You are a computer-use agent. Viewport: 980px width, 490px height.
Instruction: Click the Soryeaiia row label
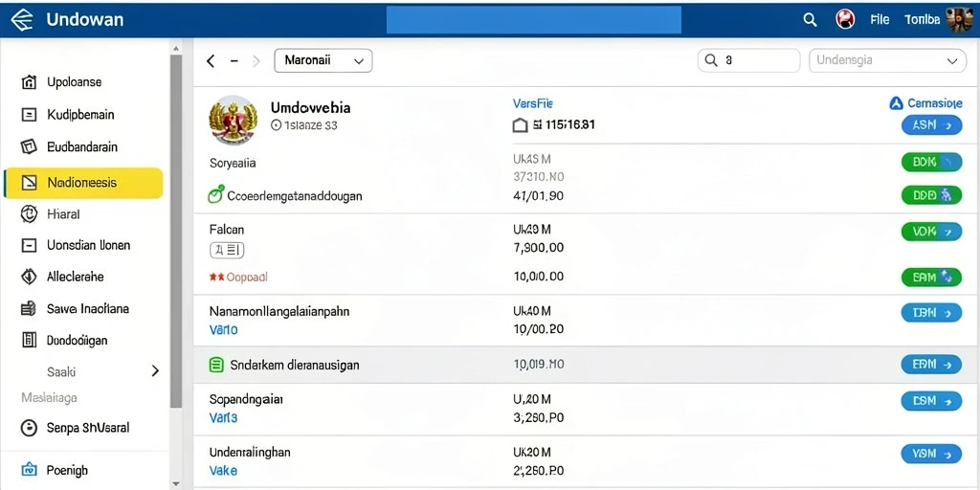click(x=233, y=163)
